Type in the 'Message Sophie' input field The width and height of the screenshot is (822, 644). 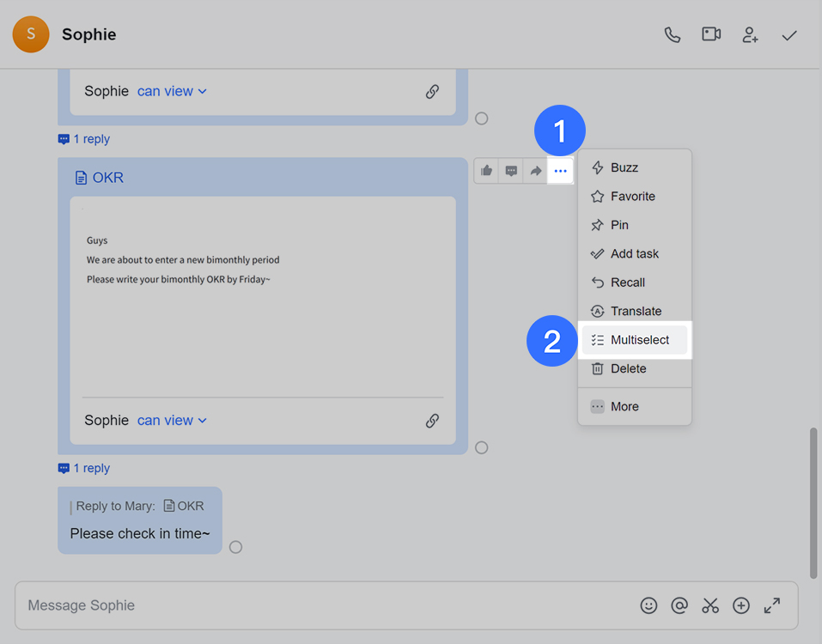click(326, 605)
